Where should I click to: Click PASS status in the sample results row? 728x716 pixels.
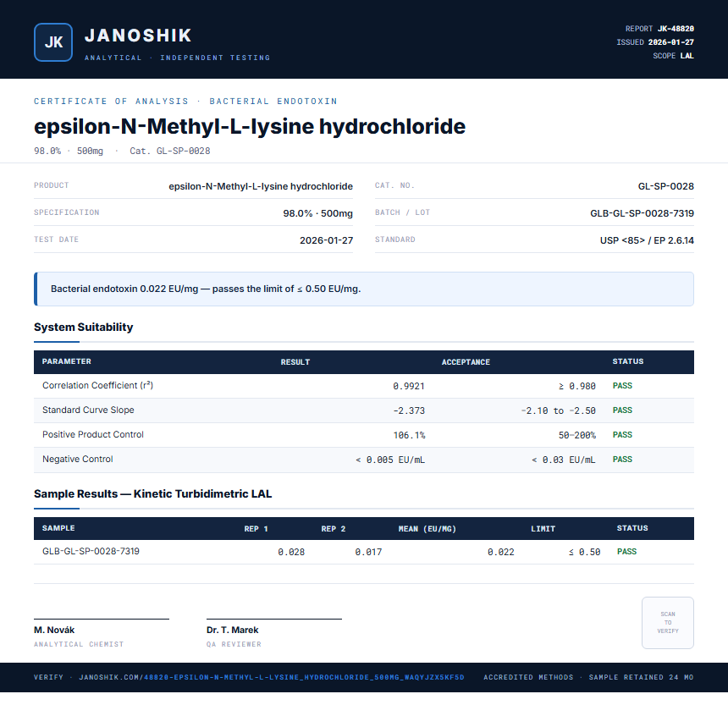pos(626,552)
